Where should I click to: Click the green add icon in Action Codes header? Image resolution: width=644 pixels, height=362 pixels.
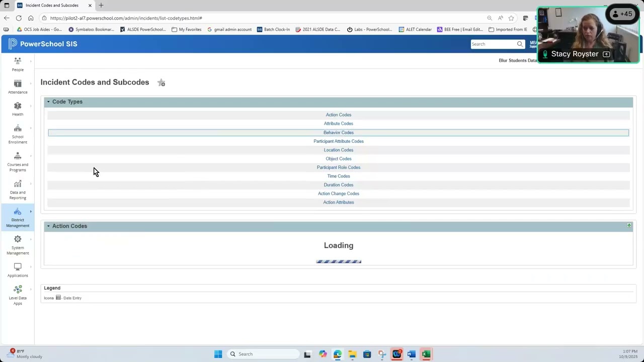[629, 226]
